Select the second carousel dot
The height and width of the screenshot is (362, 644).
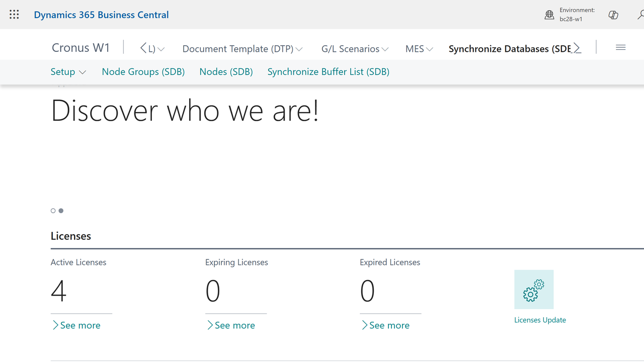click(61, 211)
